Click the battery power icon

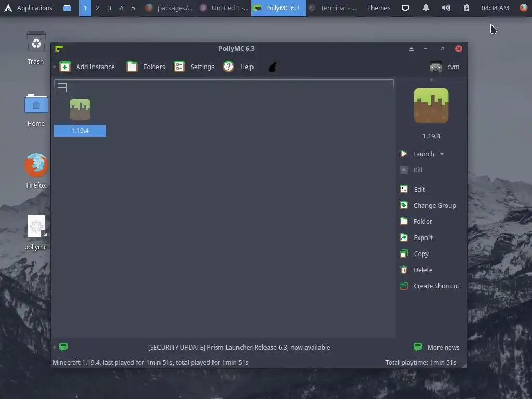[467, 8]
